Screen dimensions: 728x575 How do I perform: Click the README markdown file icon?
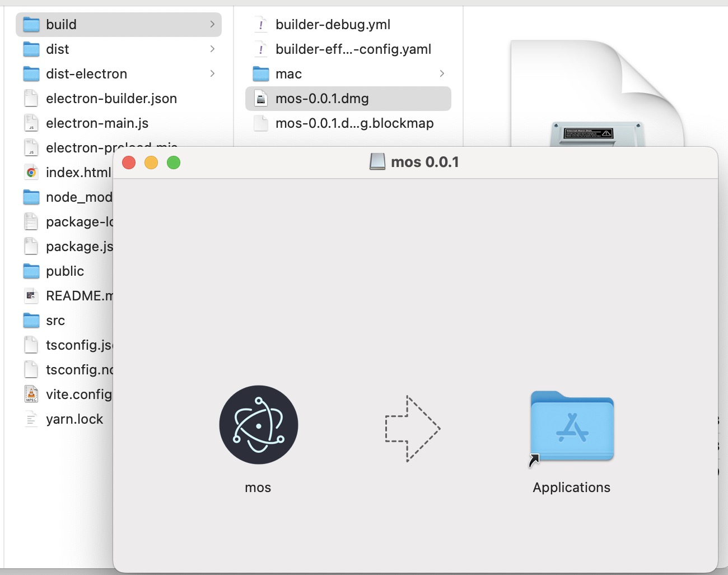pos(31,296)
